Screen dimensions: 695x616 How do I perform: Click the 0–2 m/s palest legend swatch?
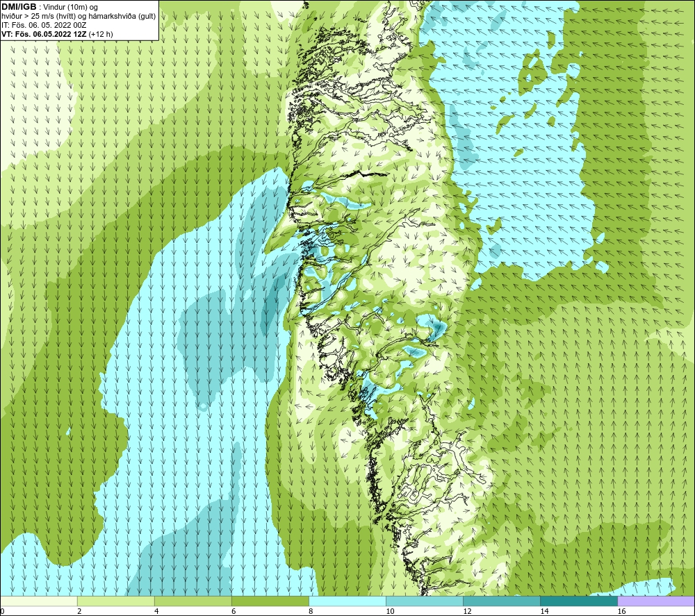click(39, 601)
